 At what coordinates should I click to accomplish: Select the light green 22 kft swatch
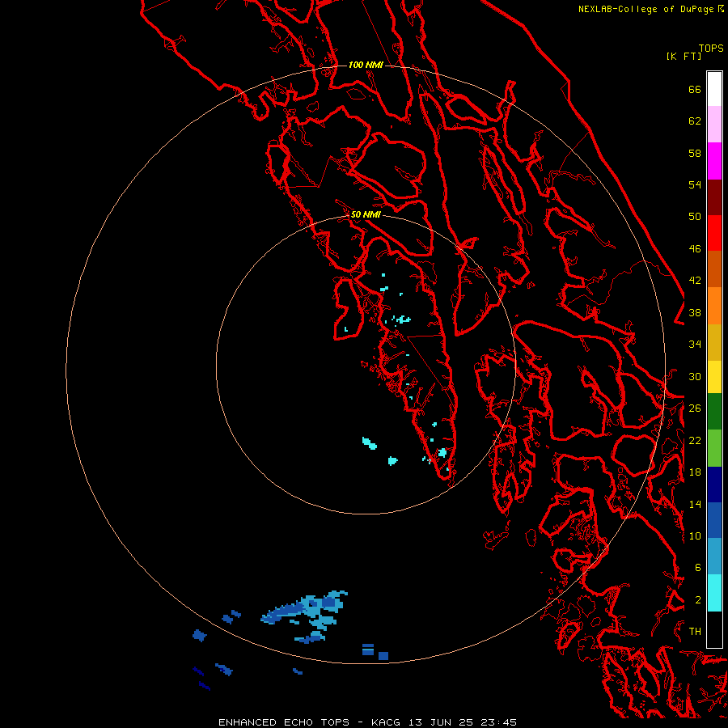(714, 448)
